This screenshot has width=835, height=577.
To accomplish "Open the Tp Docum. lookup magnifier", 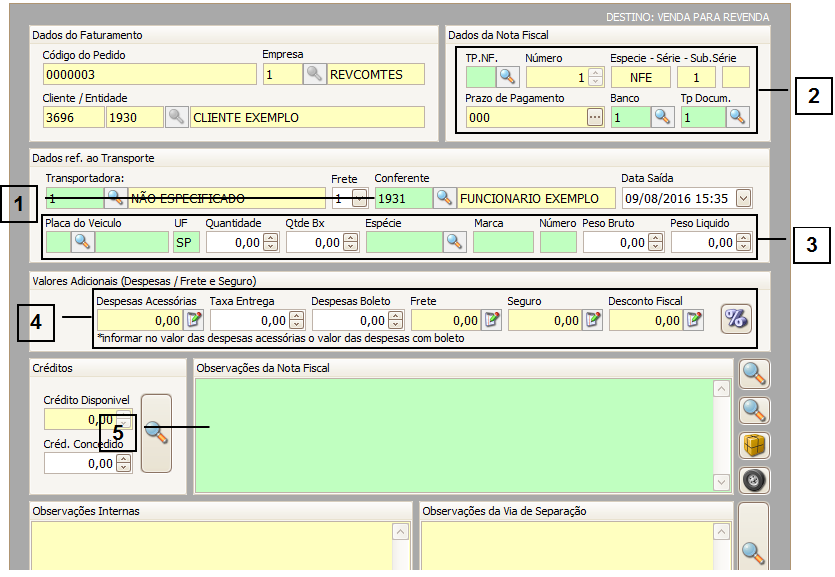I will [x=737, y=117].
